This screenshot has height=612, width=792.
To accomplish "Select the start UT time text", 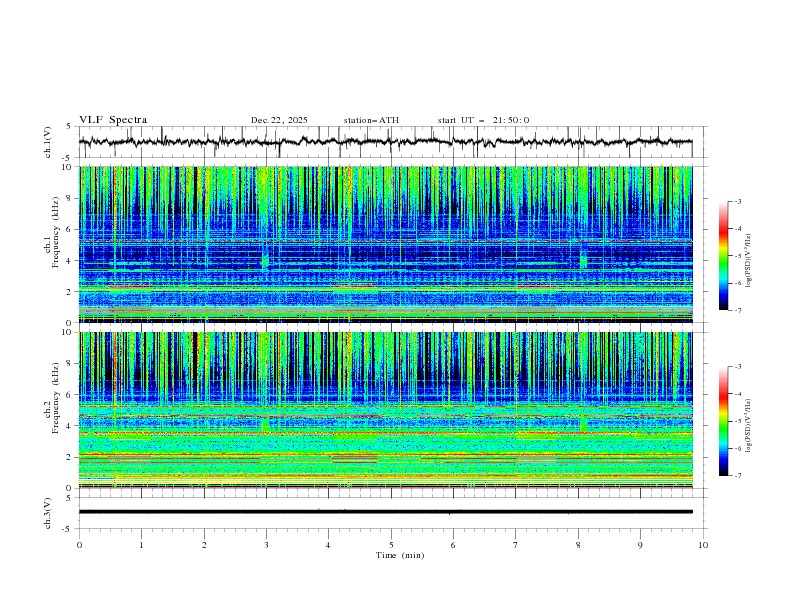I will tap(483, 120).
